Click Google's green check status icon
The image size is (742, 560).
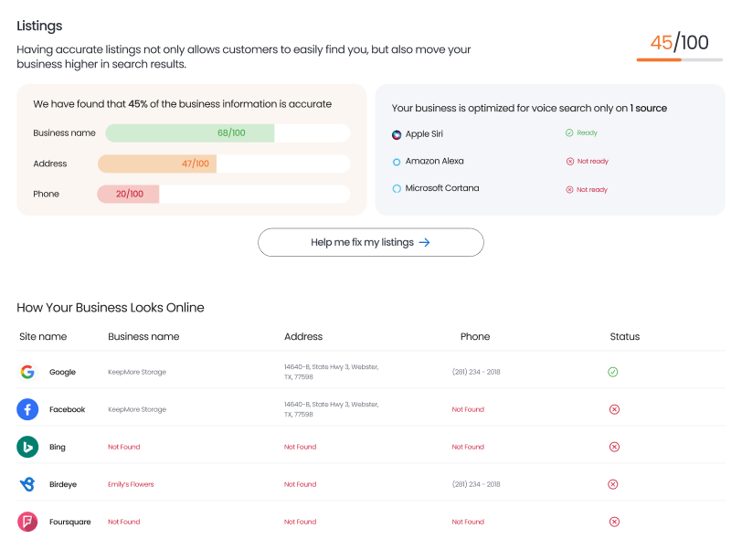pyautogui.click(x=613, y=372)
